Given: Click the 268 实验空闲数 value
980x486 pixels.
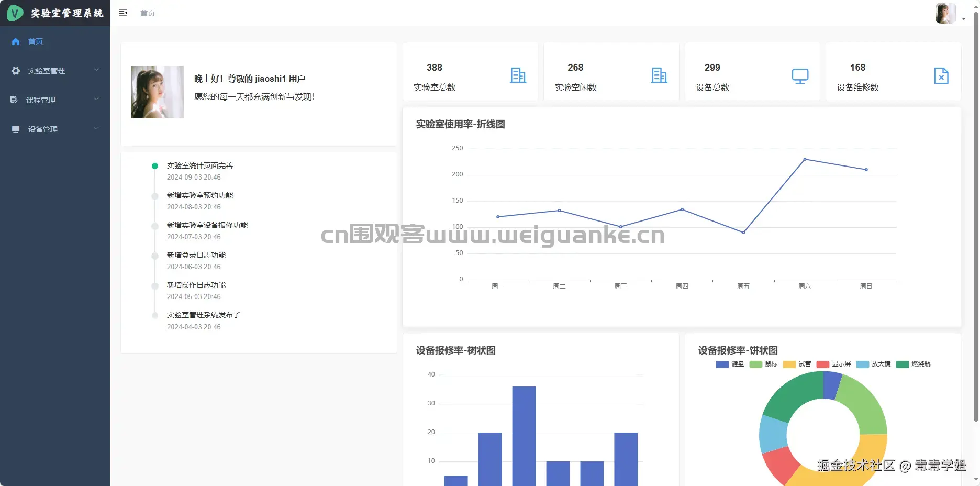Looking at the screenshot, I should click(575, 68).
